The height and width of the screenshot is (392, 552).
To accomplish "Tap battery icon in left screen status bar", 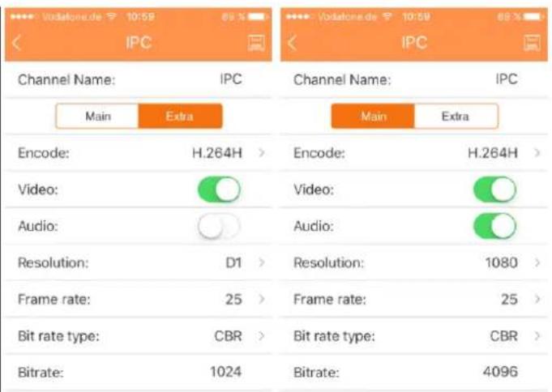I will pyautogui.click(x=257, y=16).
